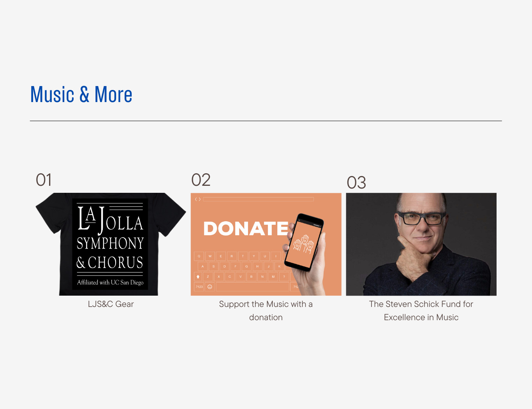The width and height of the screenshot is (532, 409).
Task: Open the orange Donate image
Action: point(266,244)
